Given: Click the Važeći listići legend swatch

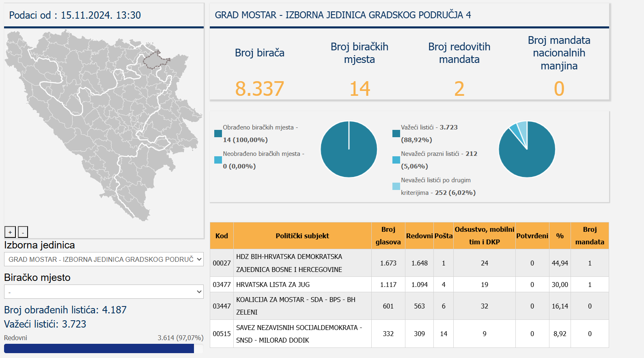Looking at the screenshot, I should coord(396,134).
